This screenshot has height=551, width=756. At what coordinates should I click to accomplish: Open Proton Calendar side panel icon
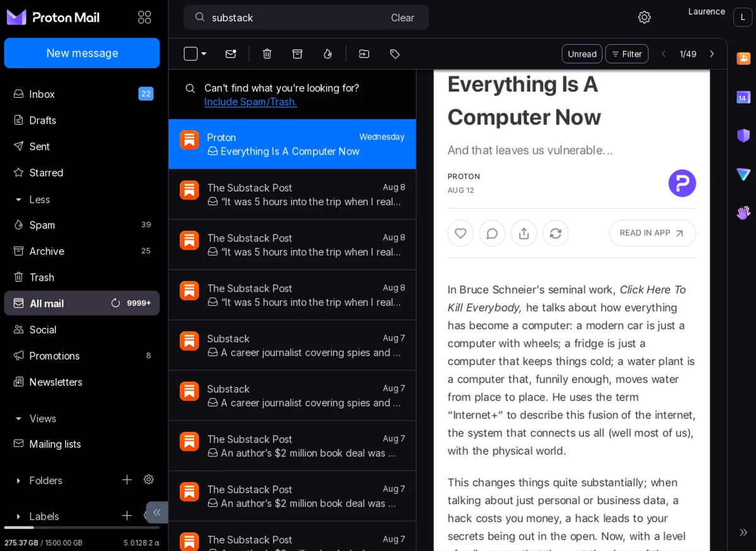tap(743, 97)
